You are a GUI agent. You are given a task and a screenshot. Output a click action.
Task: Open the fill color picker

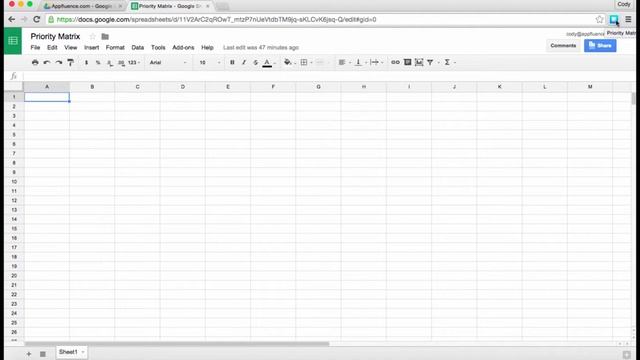tap(288, 62)
